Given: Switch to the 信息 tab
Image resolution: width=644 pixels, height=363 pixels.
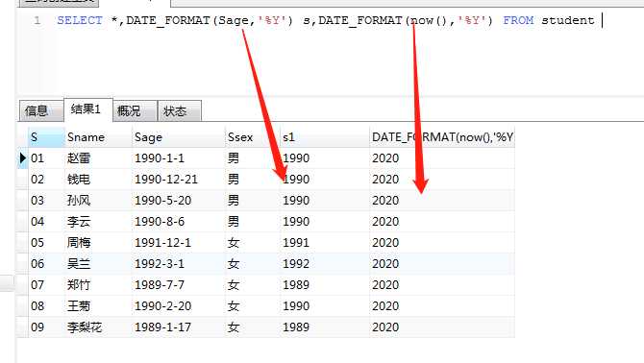Looking at the screenshot, I should tap(41, 110).
